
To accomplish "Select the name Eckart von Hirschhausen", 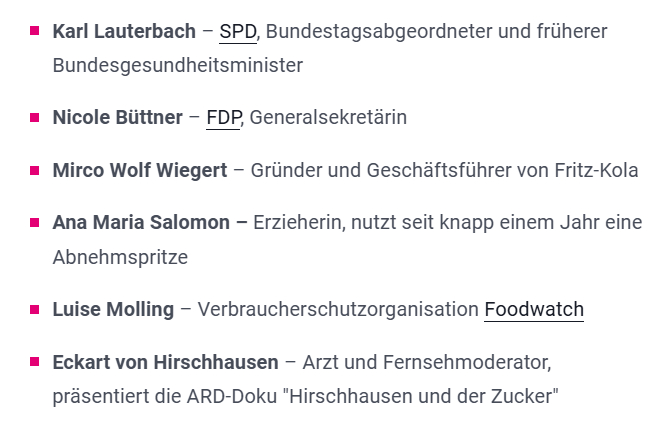I will pyautogui.click(x=165, y=362).
